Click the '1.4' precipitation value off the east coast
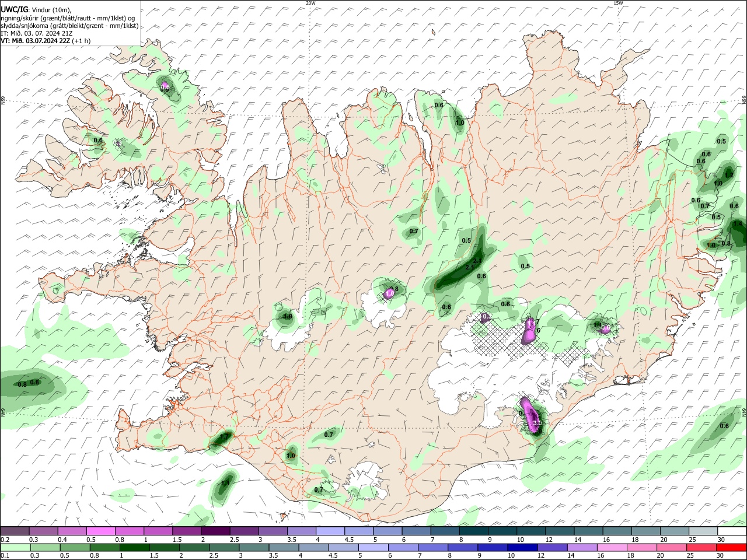The image size is (747, 560). point(738,223)
